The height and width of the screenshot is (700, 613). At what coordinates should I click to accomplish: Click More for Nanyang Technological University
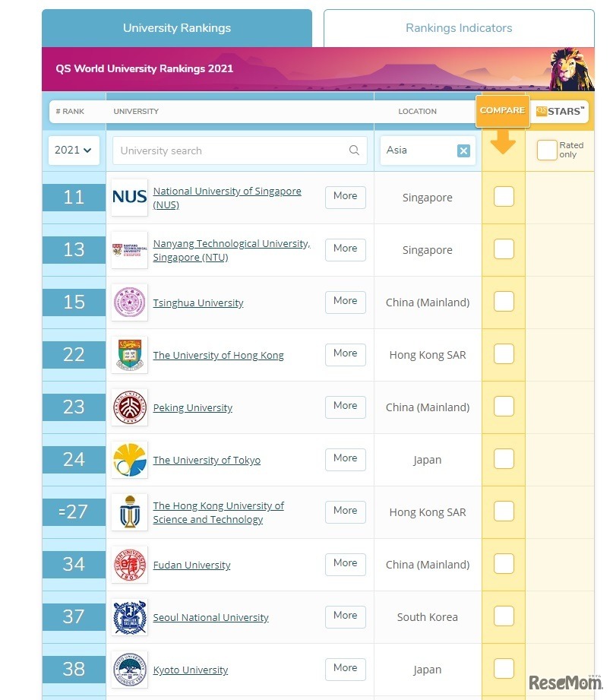[x=345, y=249]
